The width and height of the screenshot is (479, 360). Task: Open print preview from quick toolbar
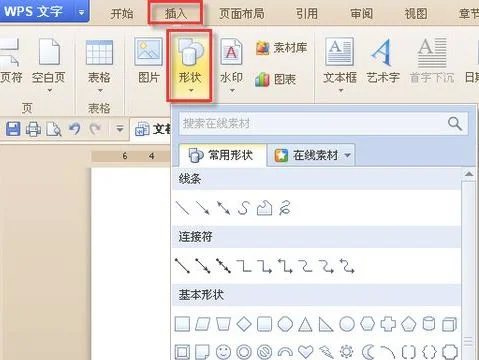[x=54, y=129]
